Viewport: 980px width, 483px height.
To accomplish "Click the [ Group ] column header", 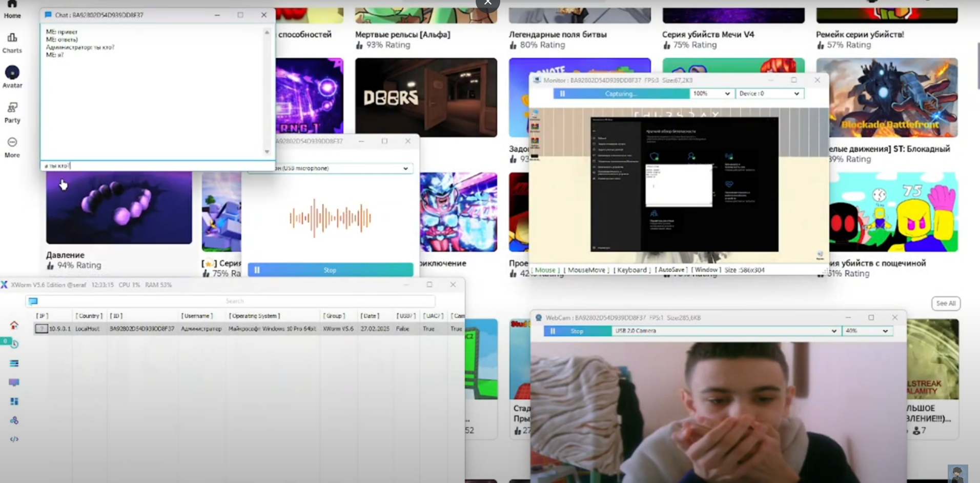I will click(x=334, y=316).
